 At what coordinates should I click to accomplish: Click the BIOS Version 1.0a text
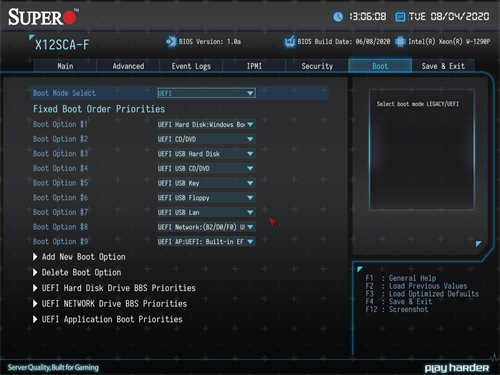pyautogui.click(x=210, y=42)
